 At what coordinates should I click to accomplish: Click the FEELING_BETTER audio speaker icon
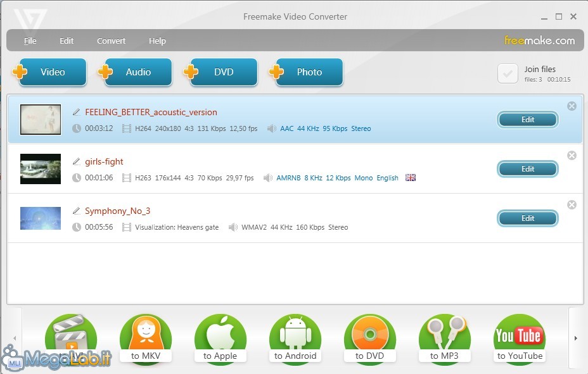coord(271,128)
